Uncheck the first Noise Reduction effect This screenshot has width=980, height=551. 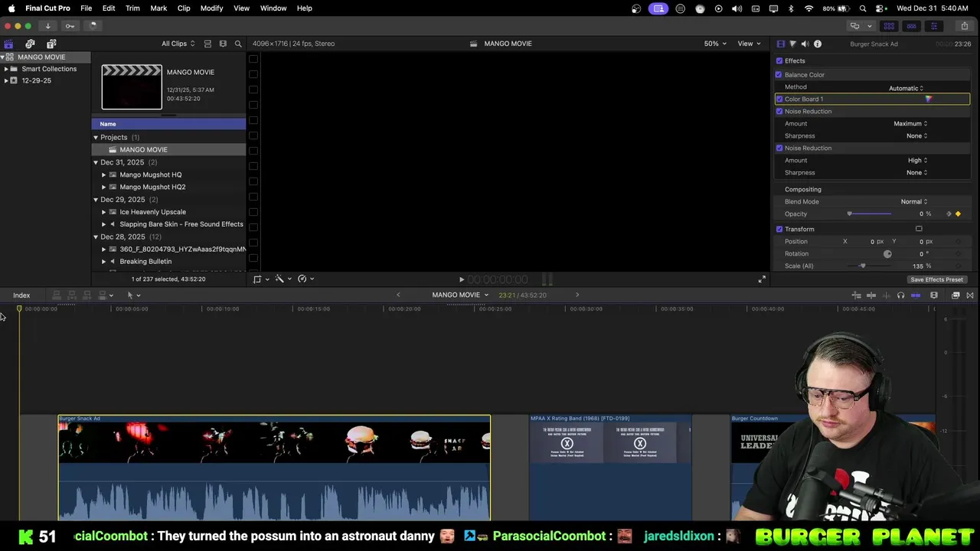coord(779,112)
